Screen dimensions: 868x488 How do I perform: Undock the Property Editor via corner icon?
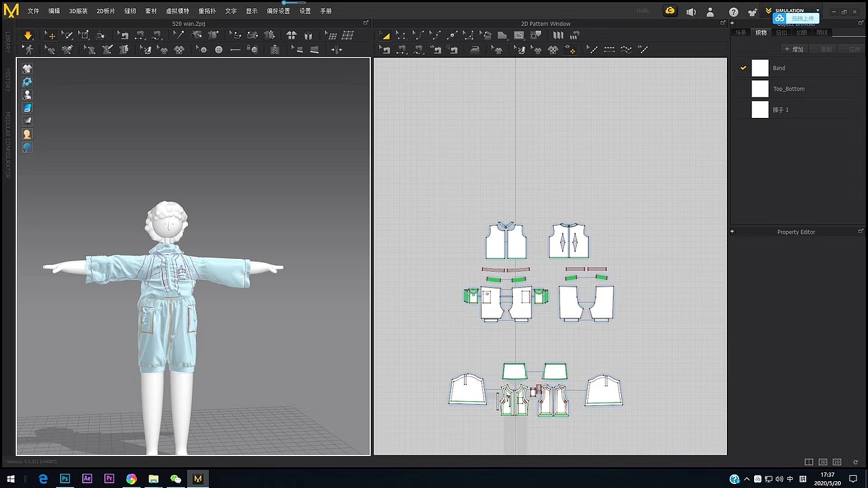(861, 231)
